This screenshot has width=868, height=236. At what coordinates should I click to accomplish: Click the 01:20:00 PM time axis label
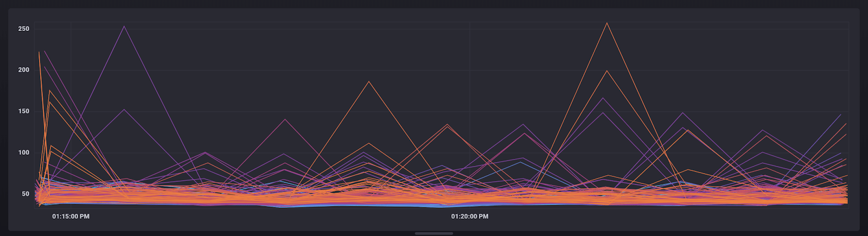[x=470, y=216]
